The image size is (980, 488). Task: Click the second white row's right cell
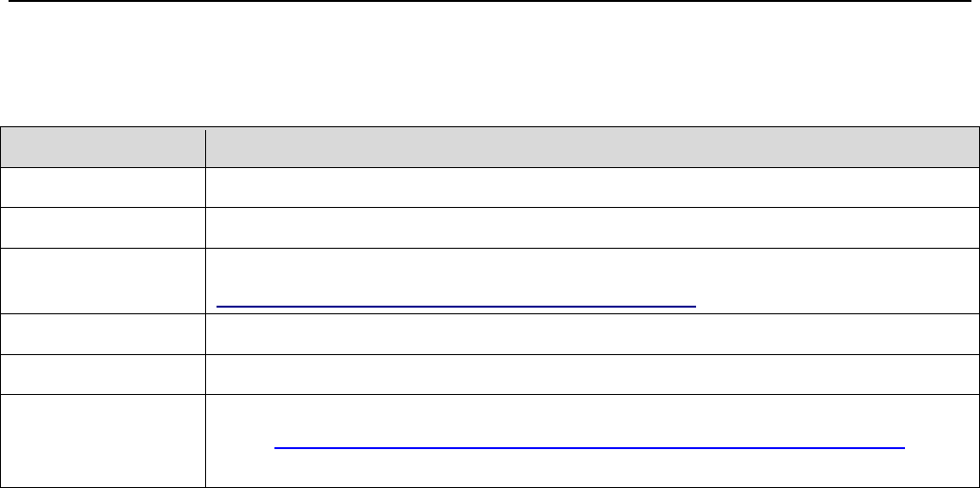(x=592, y=226)
